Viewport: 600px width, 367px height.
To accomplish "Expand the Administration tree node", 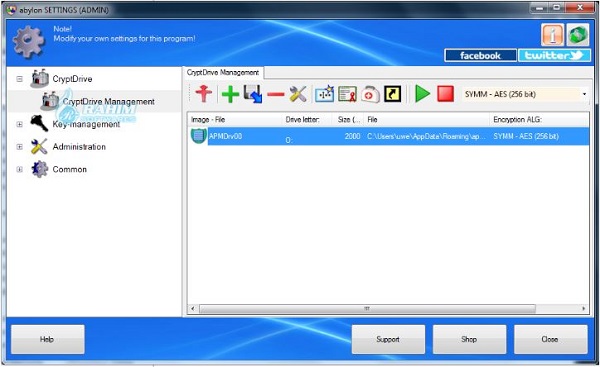I will pyautogui.click(x=20, y=147).
